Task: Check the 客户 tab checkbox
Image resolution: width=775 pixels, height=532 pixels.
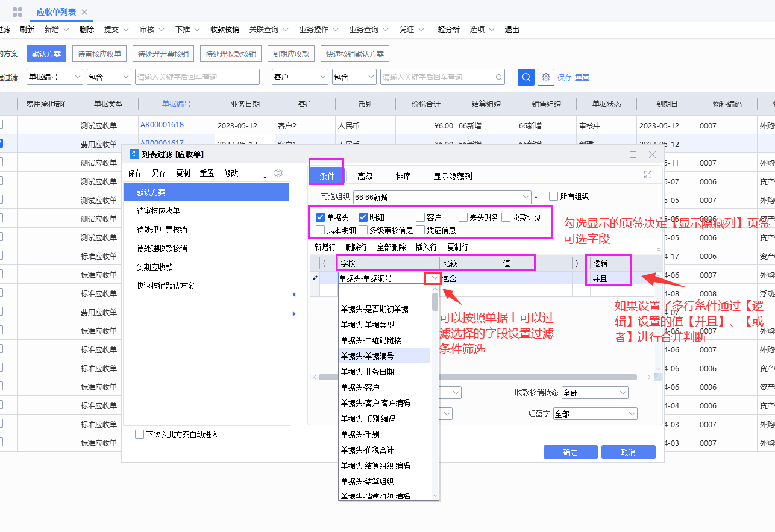Action: 420,217
